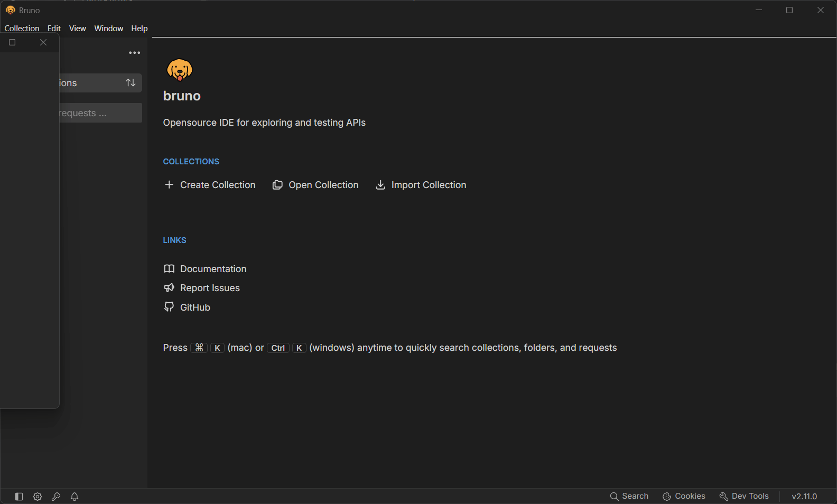
Task: Click Create Collection
Action: click(x=210, y=185)
